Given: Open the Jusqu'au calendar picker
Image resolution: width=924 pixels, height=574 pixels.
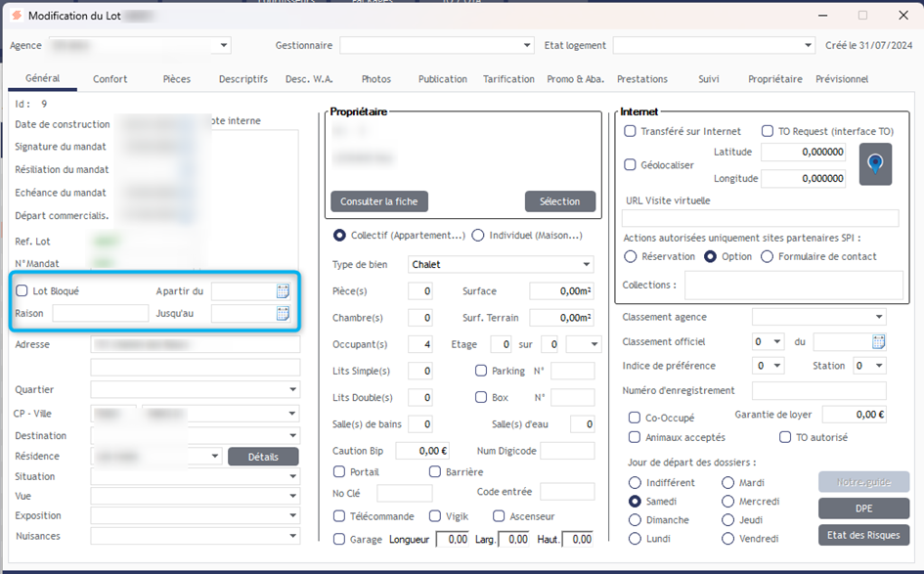Looking at the screenshot, I should pyautogui.click(x=283, y=314).
